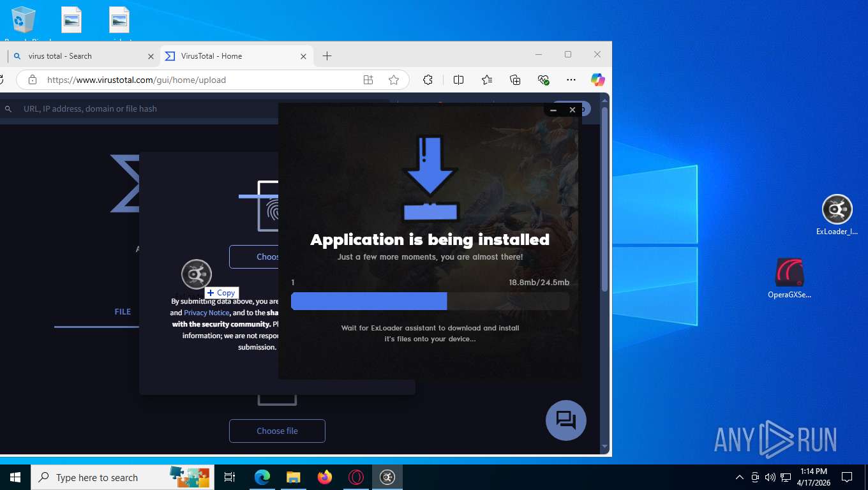
Task: Minimize the ExLoader installer window
Action: click(553, 110)
